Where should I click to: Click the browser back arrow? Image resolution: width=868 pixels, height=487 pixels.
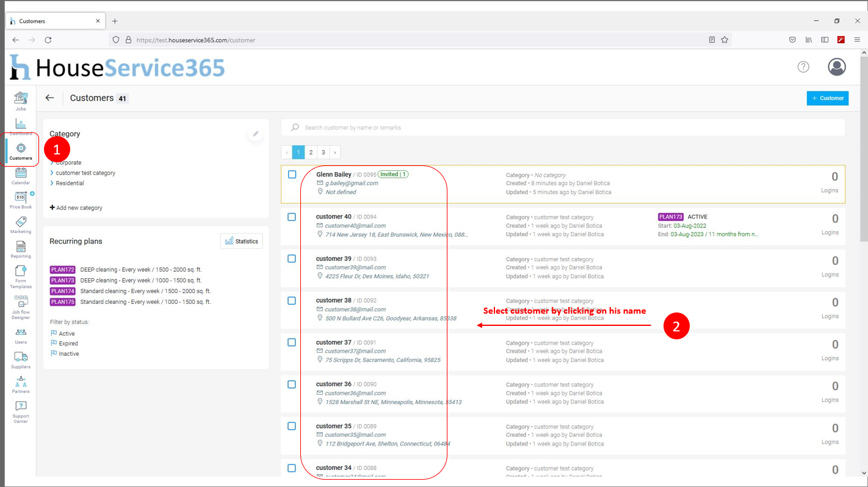click(x=16, y=40)
